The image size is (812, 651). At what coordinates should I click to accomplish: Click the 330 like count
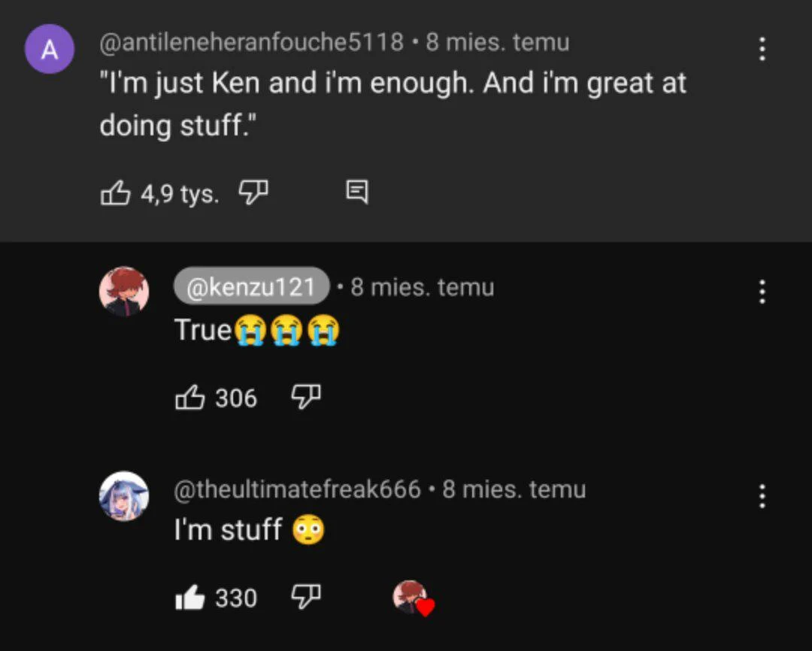click(236, 598)
